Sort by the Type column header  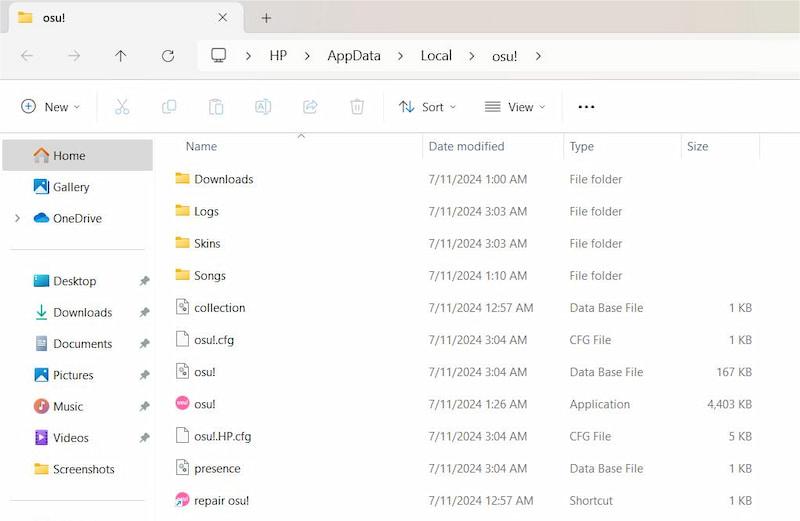click(x=581, y=147)
